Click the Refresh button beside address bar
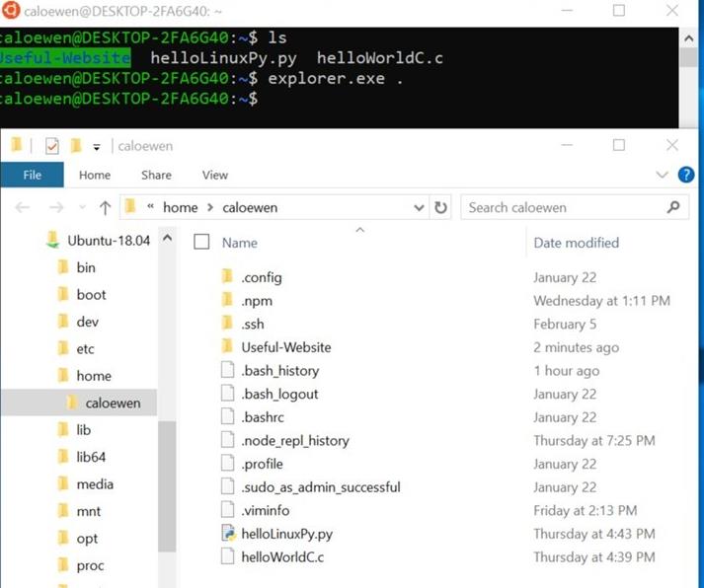The width and height of the screenshot is (704, 588). (440, 208)
